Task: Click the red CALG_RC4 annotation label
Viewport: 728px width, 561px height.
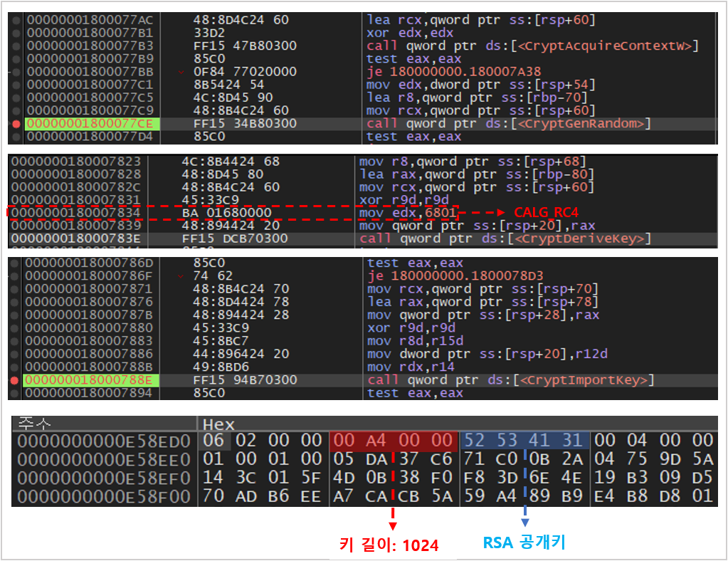Action: coord(547,213)
